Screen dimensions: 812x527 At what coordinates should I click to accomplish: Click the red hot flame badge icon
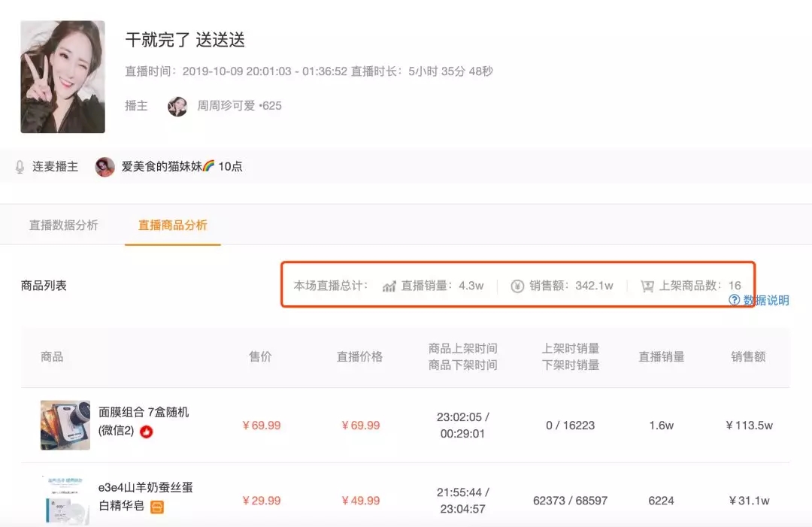tap(147, 432)
